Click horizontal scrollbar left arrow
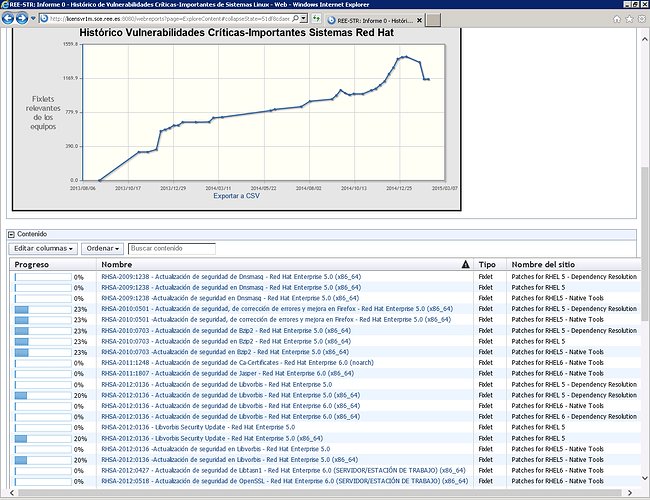 [x=12, y=493]
